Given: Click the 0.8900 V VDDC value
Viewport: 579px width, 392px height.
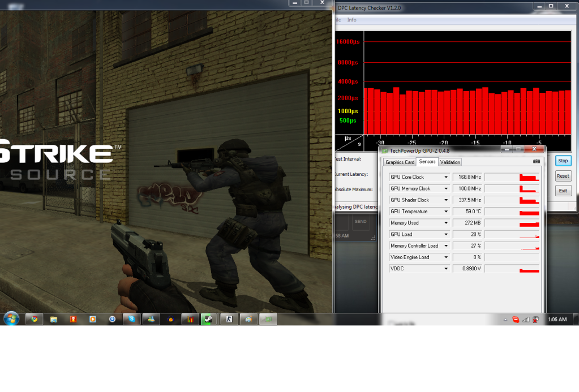Looking at the screenshot, I should pos(467,269).
